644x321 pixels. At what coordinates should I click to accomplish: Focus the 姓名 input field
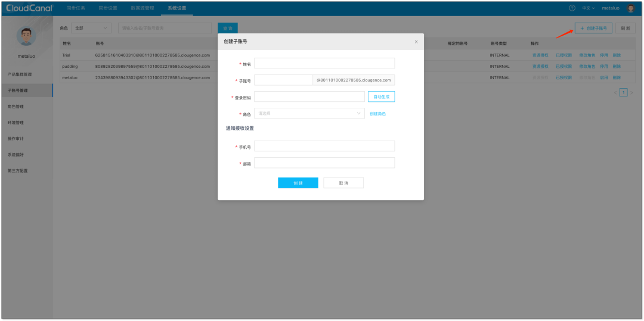click(x=324, y=63)
